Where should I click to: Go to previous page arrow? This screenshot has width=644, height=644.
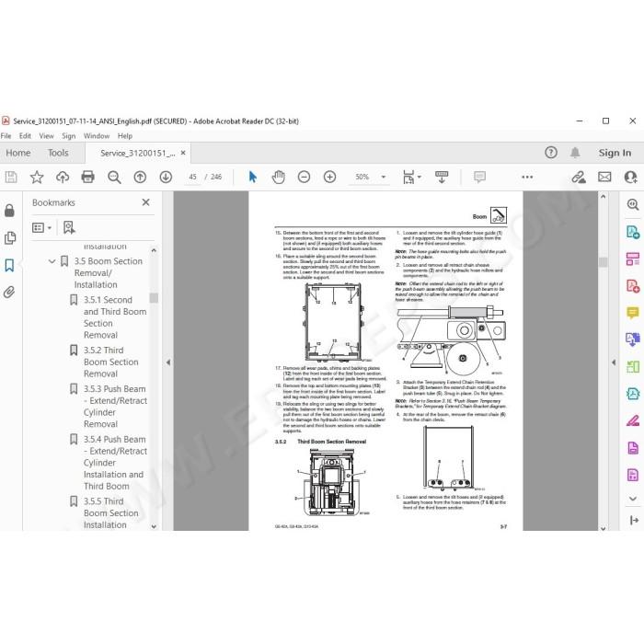click(140, 177)
